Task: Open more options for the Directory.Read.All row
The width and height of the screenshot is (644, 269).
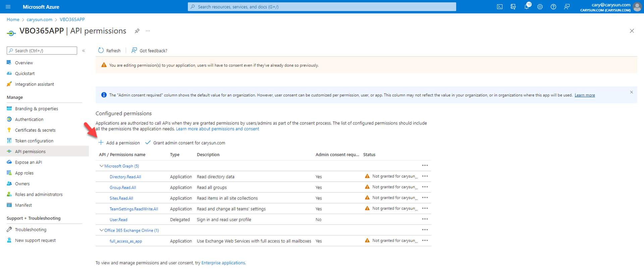Action: coord(425,176)
